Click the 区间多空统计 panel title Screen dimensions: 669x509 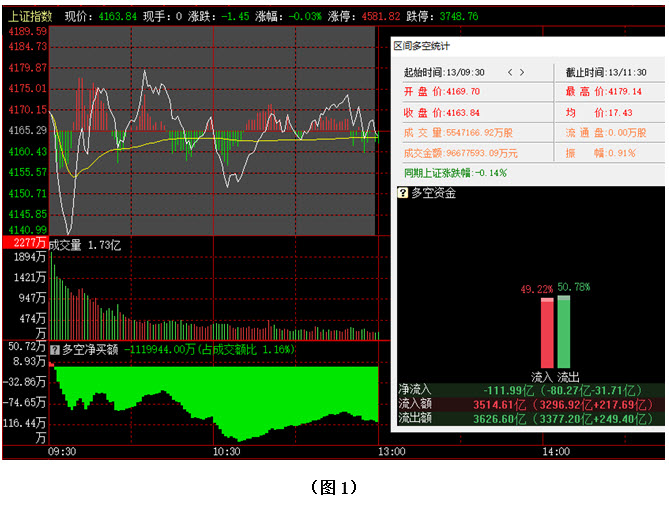pos(421,46)
